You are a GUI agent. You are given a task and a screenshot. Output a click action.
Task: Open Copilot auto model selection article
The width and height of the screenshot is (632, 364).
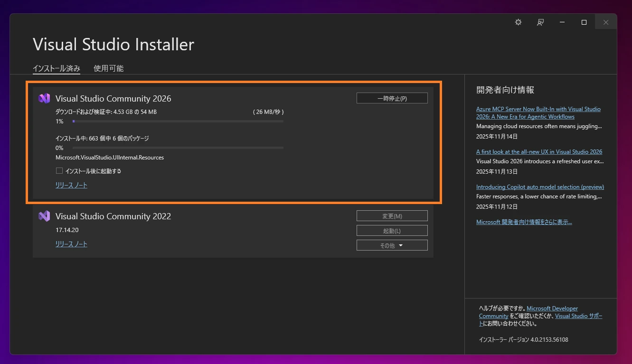click(540, 187)
